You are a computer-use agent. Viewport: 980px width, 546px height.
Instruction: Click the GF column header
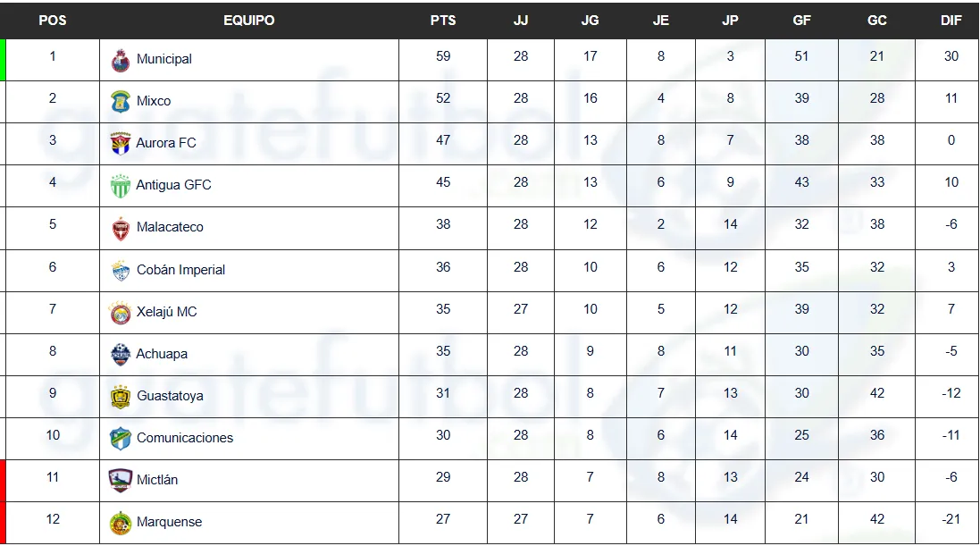coord(801,21)
